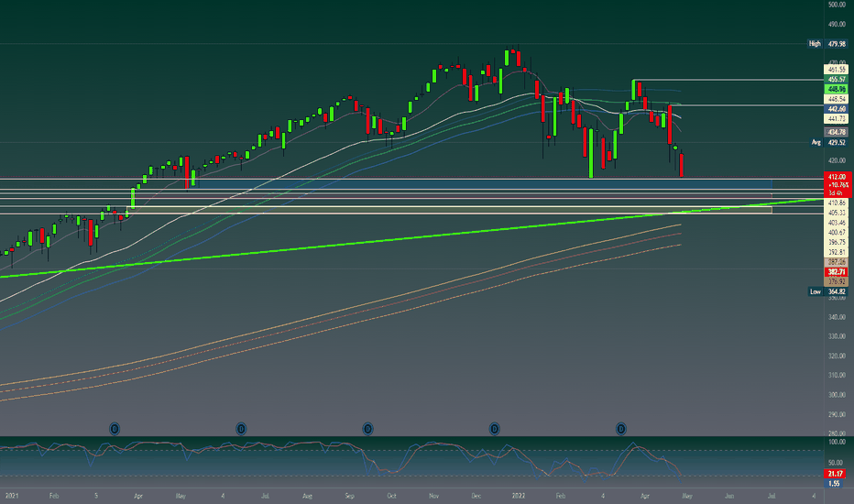Select the horizontal ray at 442.60
Image resolution: width=854 pixels, height=504 pixels.
pos(746,105)
